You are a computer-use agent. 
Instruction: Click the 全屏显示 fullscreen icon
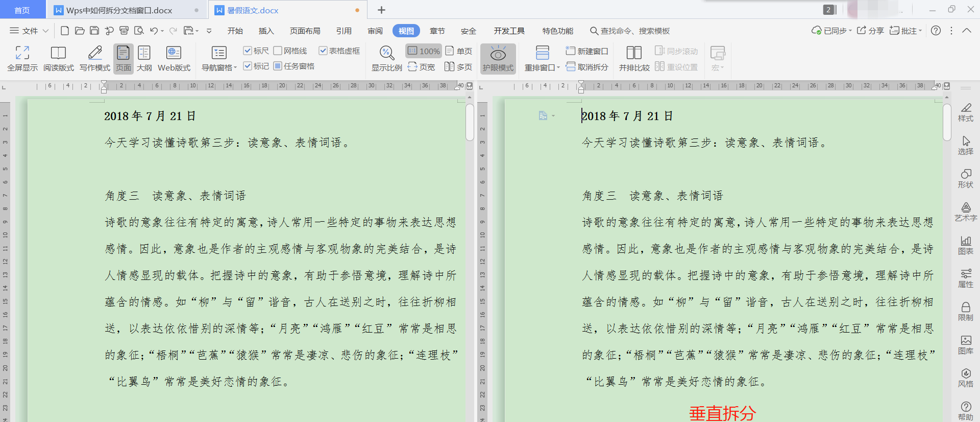[22, 53]
